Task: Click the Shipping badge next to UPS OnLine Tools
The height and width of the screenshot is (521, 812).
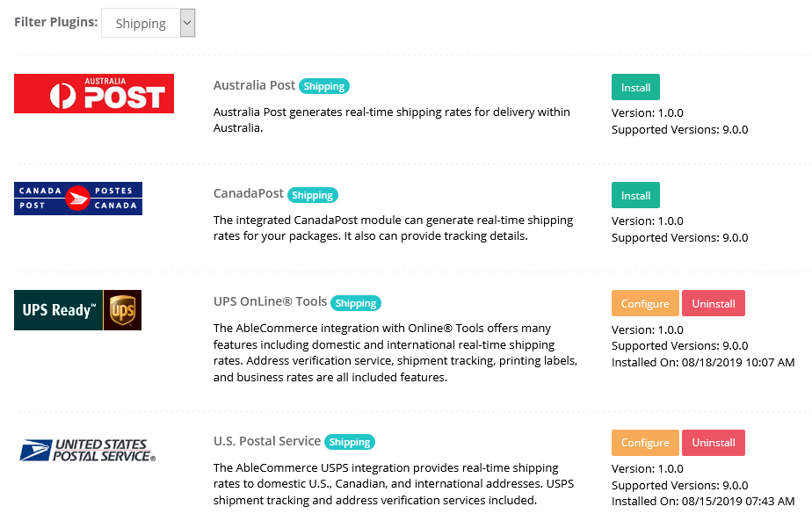Action: click(x=356, y=303)
